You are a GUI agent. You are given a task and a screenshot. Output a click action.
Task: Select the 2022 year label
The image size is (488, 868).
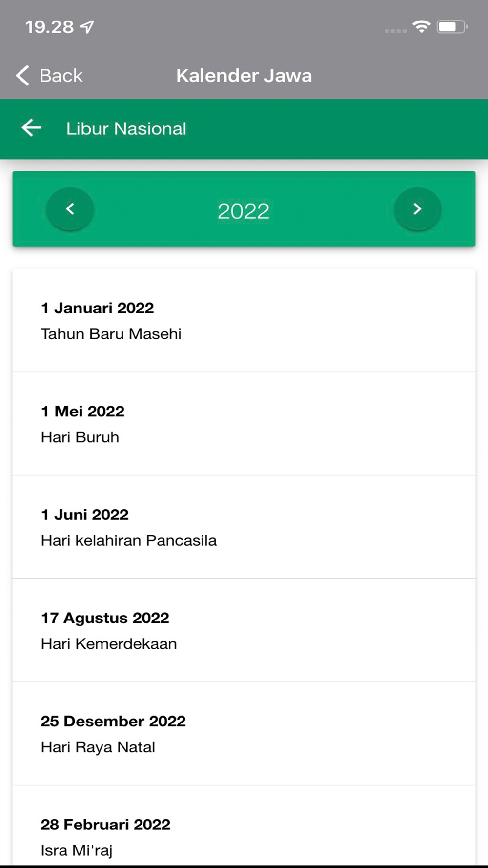click(244, 211)
